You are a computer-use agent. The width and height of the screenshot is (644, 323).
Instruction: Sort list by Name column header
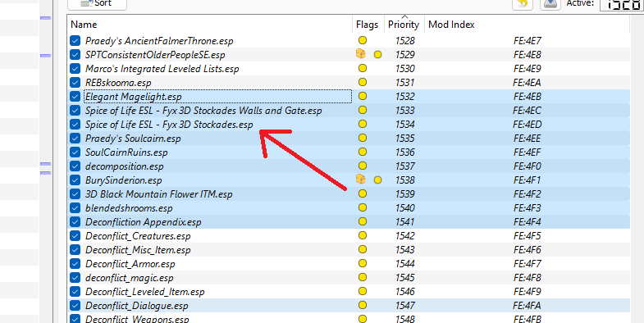pyautogui.click(x=84, y=25)
